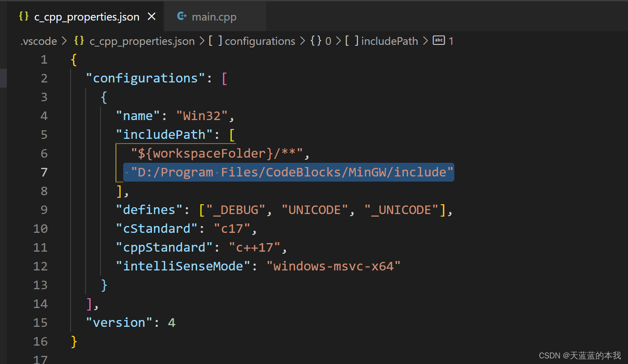Click line number 12 in the gutter
Viewport: 628px width, 364px height.
point(41,267)
